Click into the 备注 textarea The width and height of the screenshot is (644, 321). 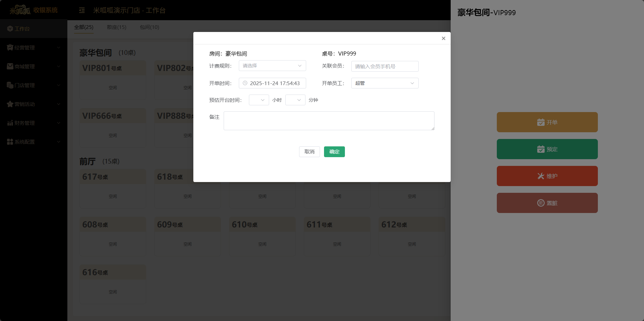(x=329, y=121)
